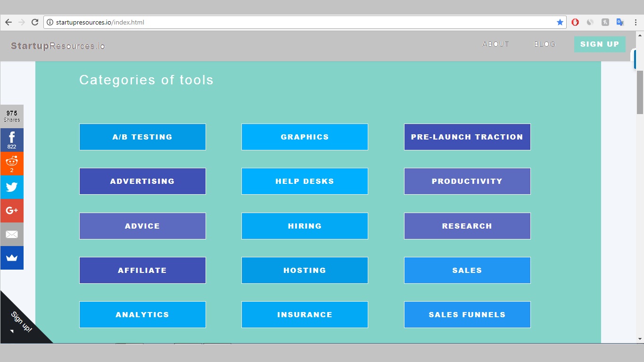Go to the BLOG nav link
Viewport: 644px width, 362px height.
click(x=545, y=44)
